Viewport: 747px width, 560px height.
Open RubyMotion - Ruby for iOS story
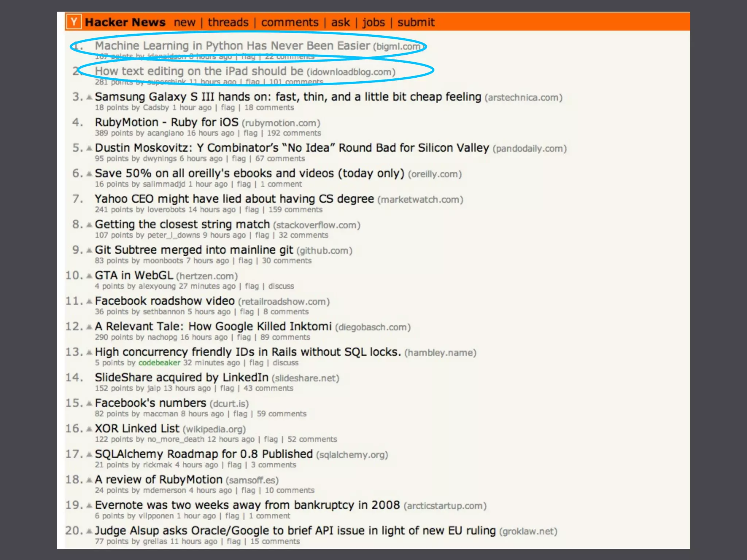click(166, 122)
